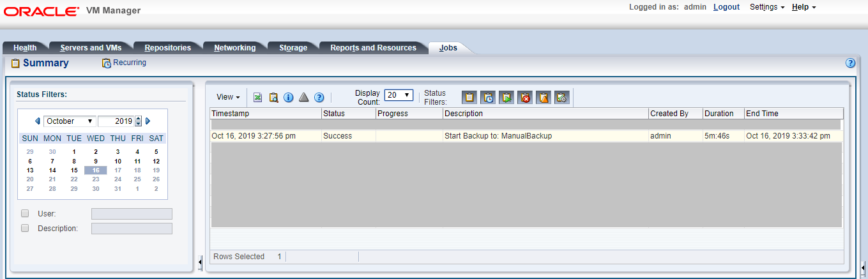868x279 pixels.
Task: Switch to Reports and Resources tab
Action: 373,48
